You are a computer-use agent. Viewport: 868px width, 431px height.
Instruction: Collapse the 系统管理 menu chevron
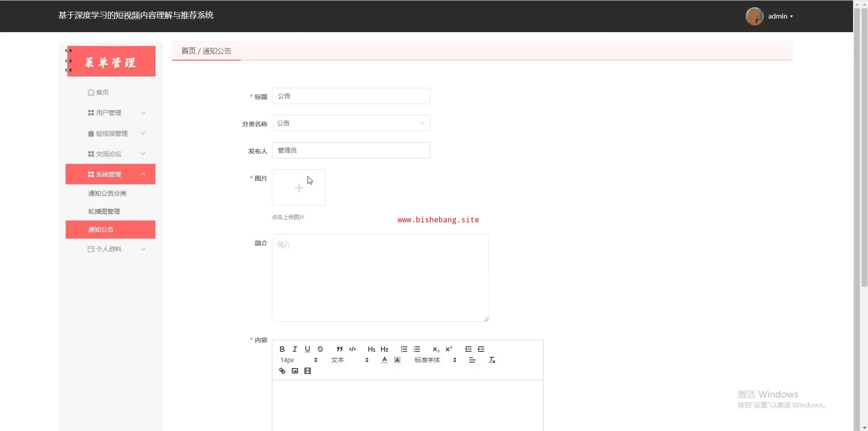[x=143, y=174]
